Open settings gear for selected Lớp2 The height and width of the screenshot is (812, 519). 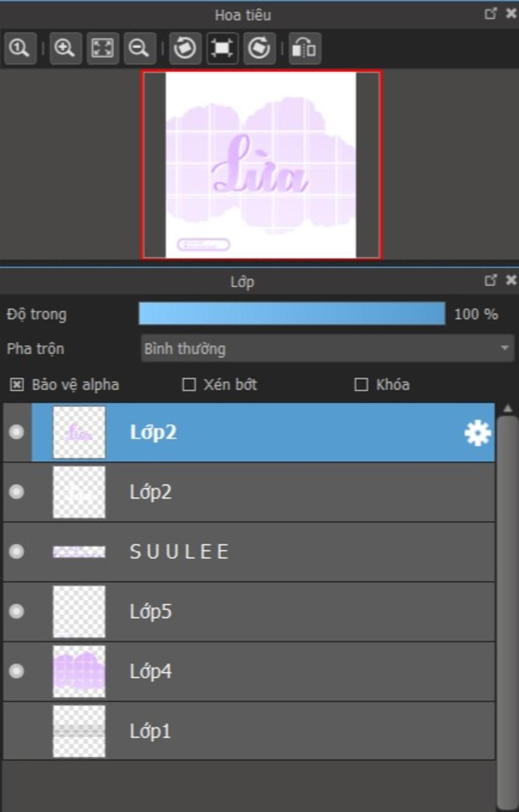477,433
